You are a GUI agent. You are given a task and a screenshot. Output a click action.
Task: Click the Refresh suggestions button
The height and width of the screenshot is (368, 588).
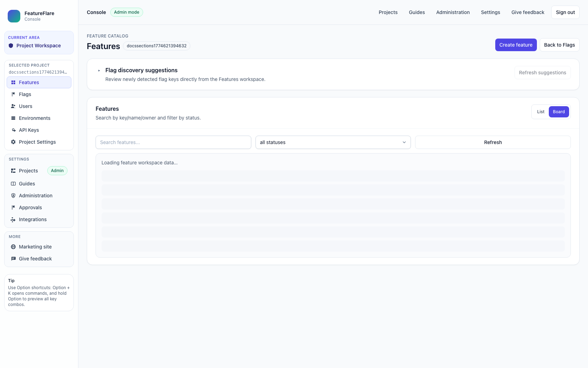click(542, 73)
